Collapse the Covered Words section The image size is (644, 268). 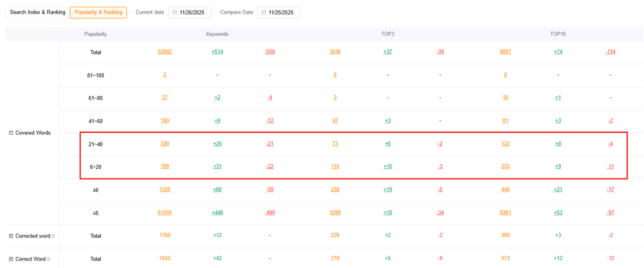click(11, 133)
